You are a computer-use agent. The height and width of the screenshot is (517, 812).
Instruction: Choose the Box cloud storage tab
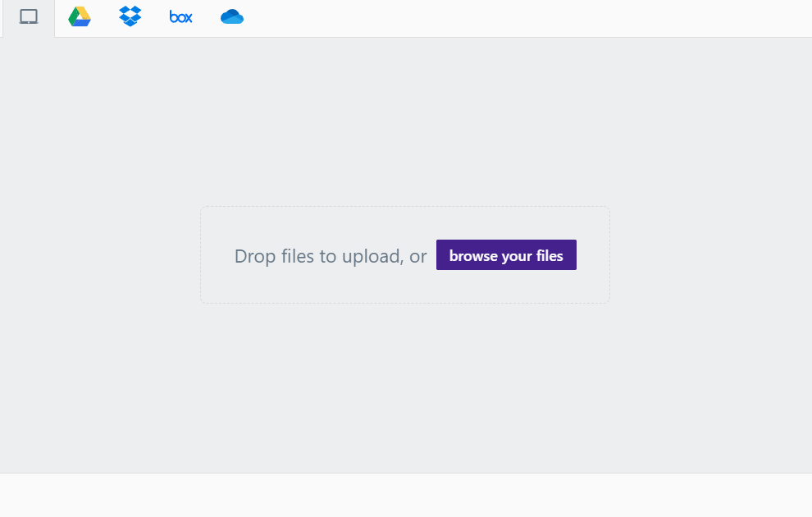point(180,17)
